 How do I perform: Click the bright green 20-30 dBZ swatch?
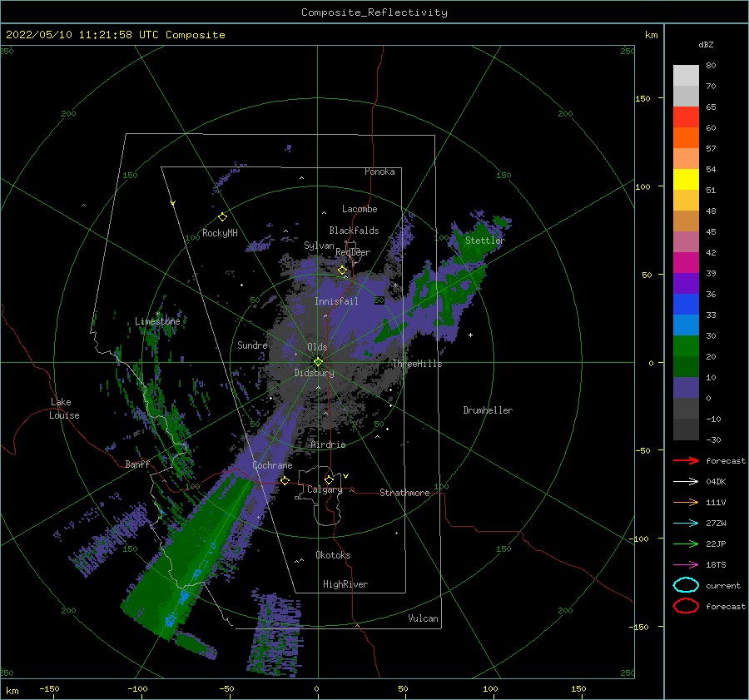click(x=686, y=346)
